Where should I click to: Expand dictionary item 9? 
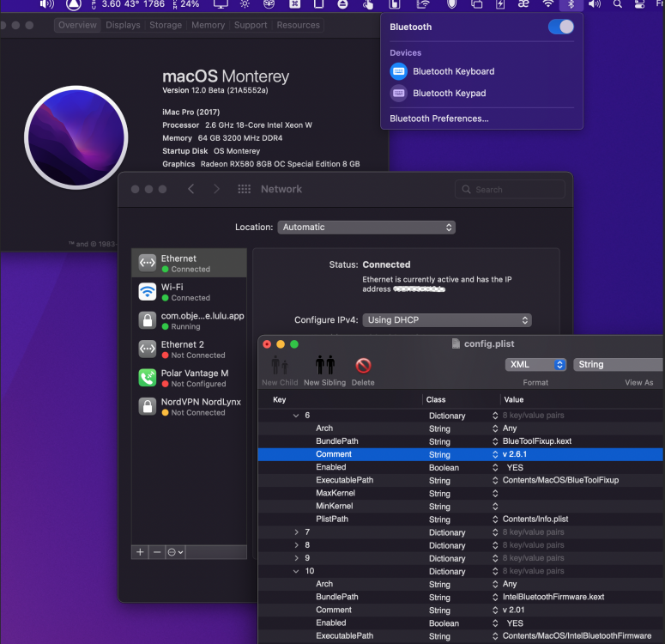tap(296, 558)
